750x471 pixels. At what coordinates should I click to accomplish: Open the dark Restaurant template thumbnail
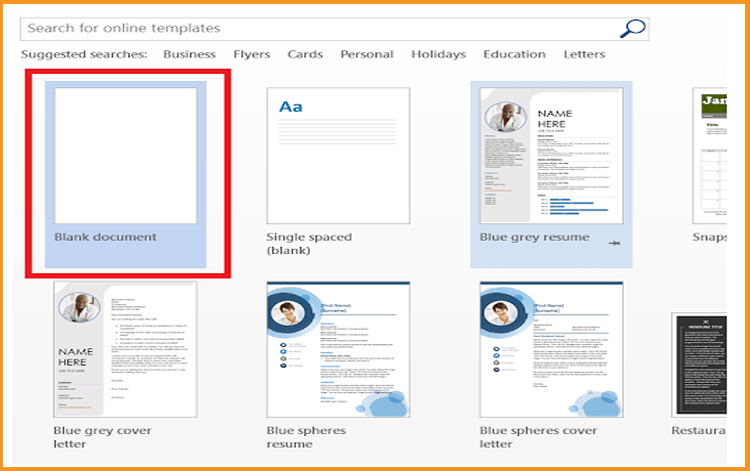tap(699, 365)
